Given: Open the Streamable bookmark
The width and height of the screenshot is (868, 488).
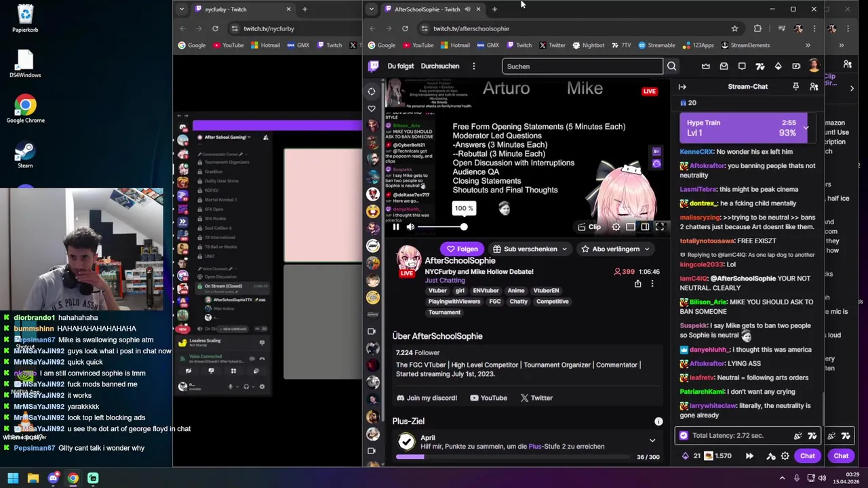Looking at the screenshot, I should pos(656,45).
